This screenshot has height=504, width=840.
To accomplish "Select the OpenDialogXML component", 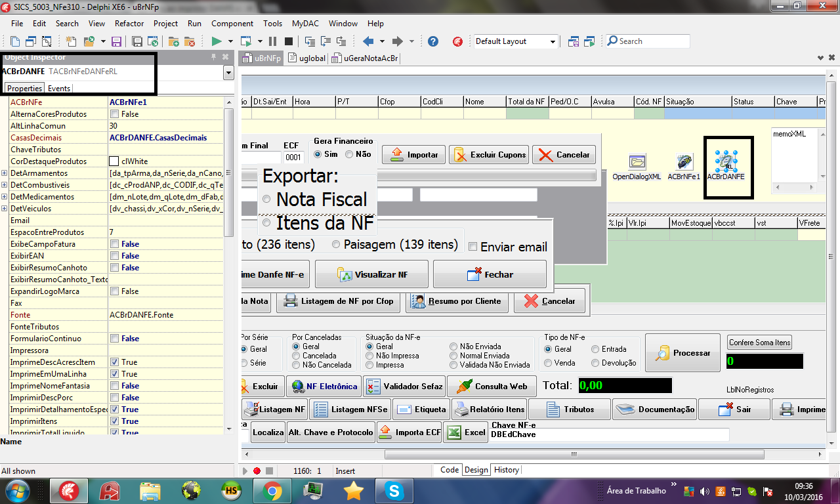I will (637, 161).
